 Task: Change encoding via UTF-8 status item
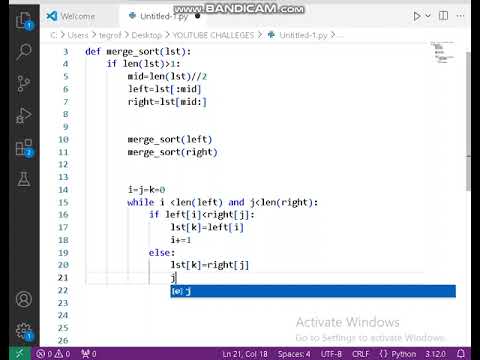pos(331,354)
